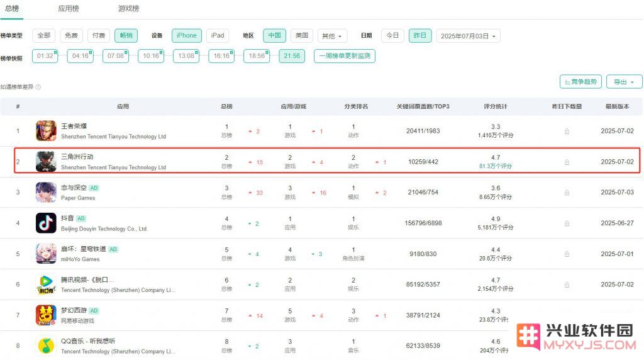The width and height of the screenshot is (644, 360).
Task: Click the 一周榜单更新监测 button
Action: [x=345, y=56]
